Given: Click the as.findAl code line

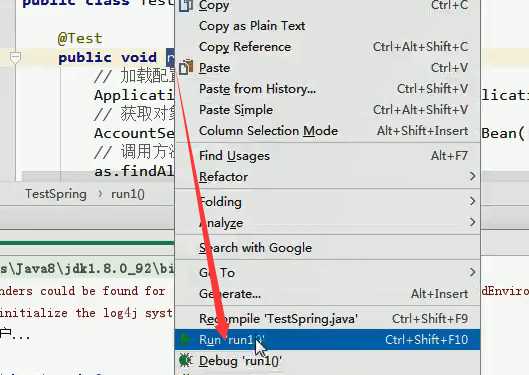Looking at the screenshot, I should 134,171.
